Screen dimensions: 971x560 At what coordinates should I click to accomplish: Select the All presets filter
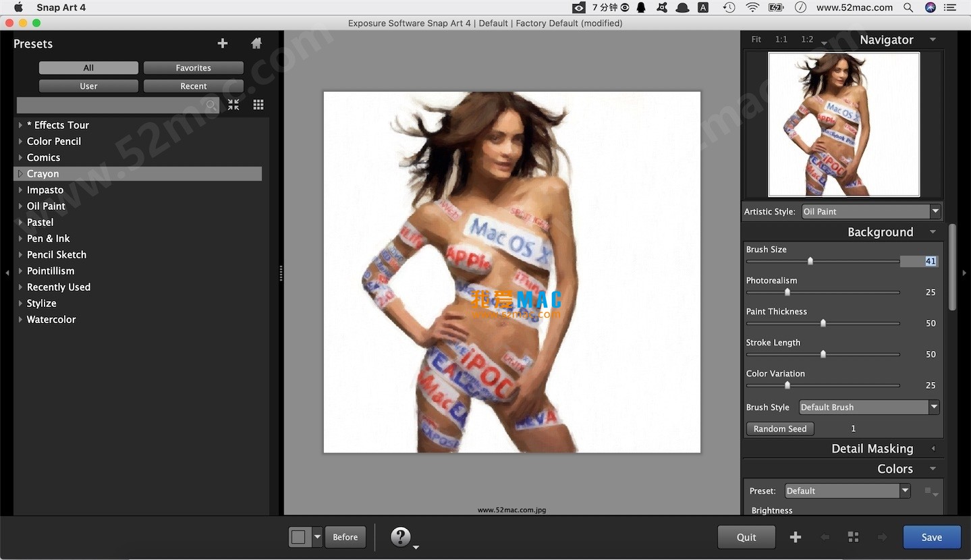[88, 68]
